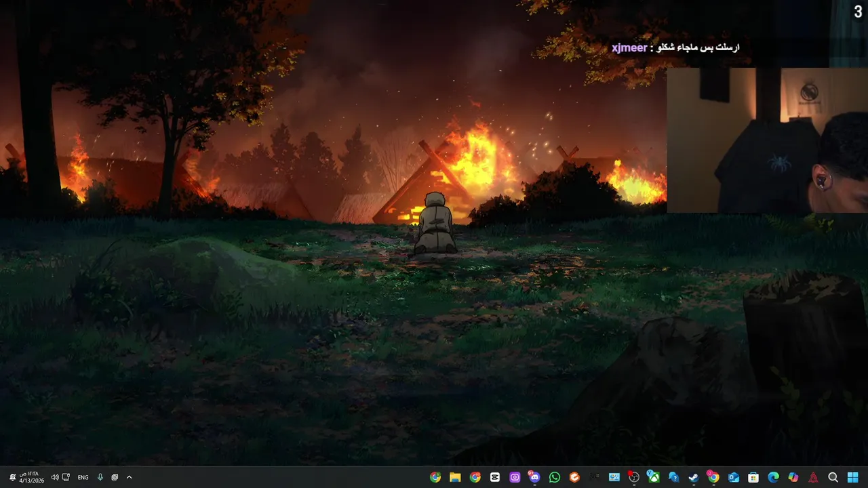Launch the red triangular A app on taskbar

point(813,477)
